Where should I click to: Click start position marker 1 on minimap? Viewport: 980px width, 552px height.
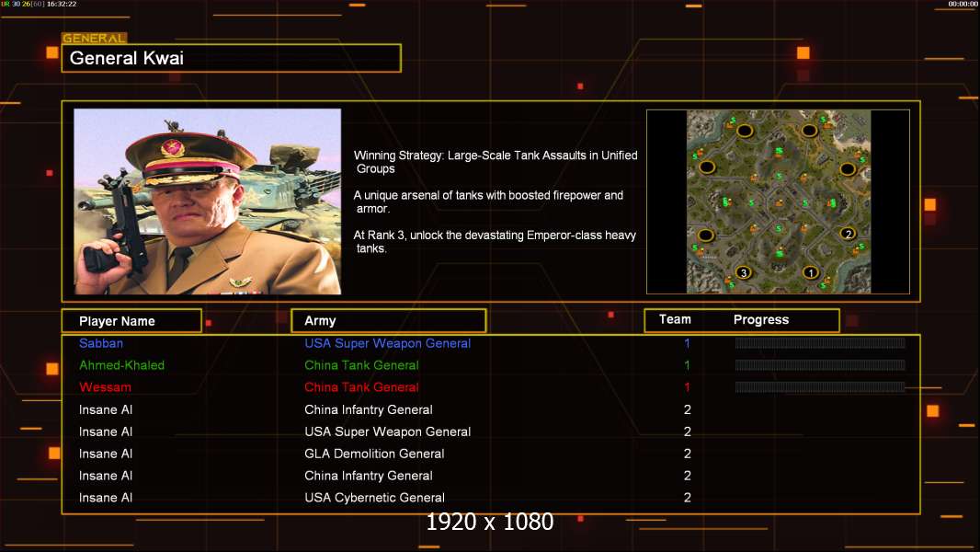pos(811,272)
